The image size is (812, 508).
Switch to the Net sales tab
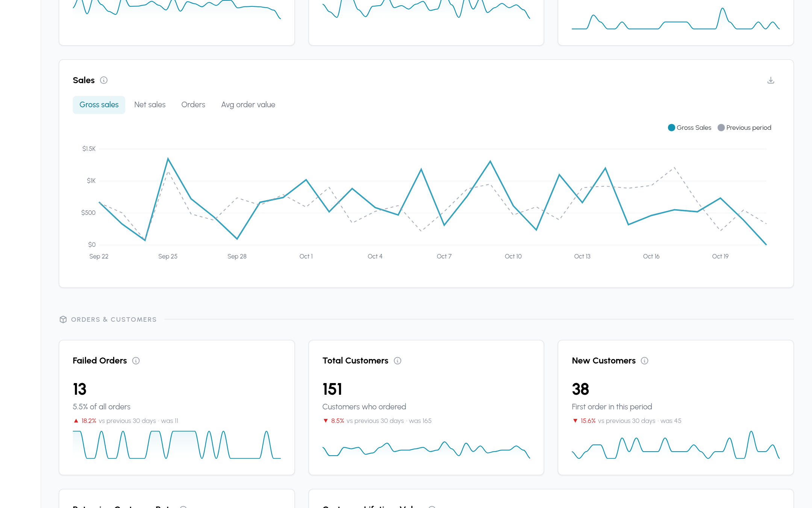pyautogui.click(x=150, y=105)
